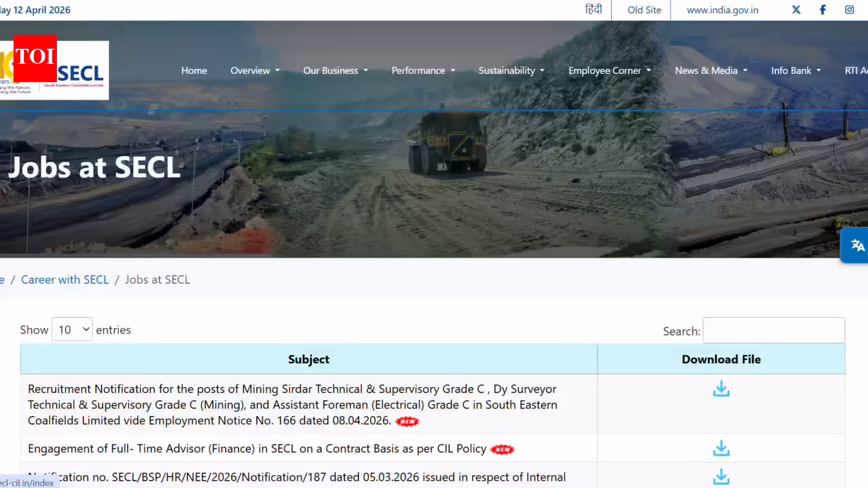
Task: Download the Mining Sirdar recruitment notification file
Action: (721, 389)
